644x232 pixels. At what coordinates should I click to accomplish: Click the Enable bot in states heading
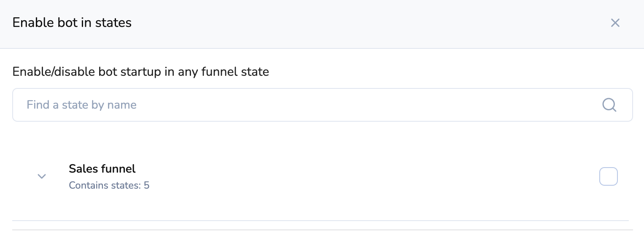pos(72,23)
